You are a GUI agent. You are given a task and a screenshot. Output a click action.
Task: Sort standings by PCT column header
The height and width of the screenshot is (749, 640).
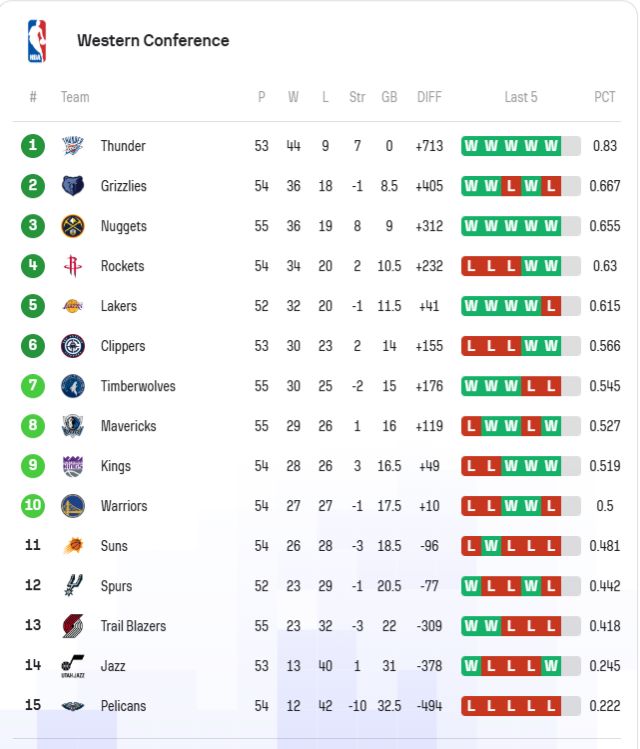[x=605, y=97]
